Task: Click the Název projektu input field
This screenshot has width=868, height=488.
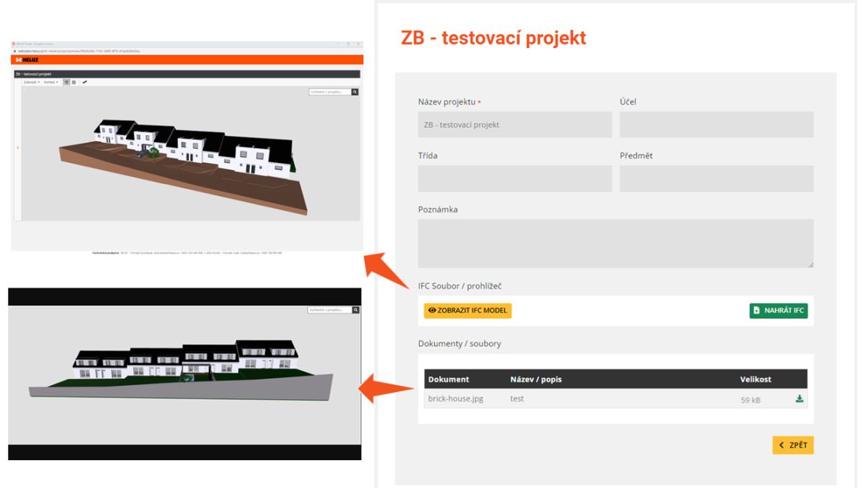Action: pos(514,125)
